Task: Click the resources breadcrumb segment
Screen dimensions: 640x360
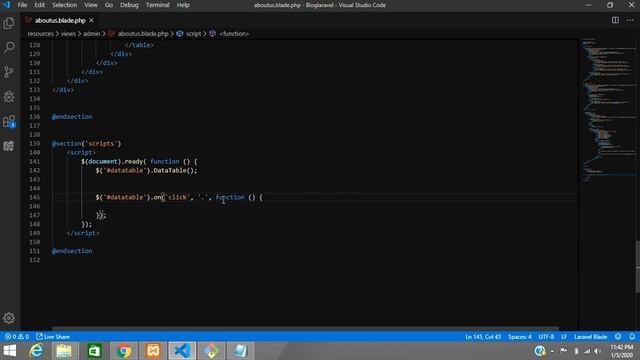Action: click(40, 34)
